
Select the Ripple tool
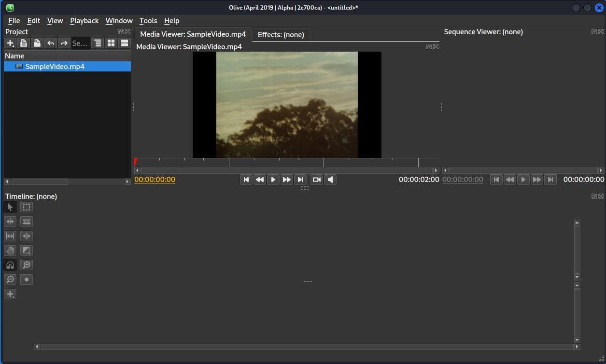click(x=10, y=222)
